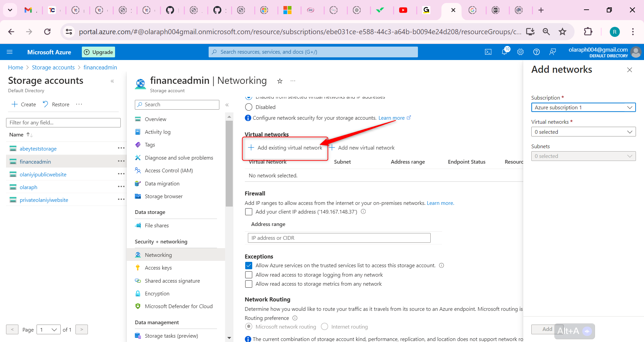644x342 pixels.
Task: Open the Cloud Shell terminal icon
Action: [488, 52]
